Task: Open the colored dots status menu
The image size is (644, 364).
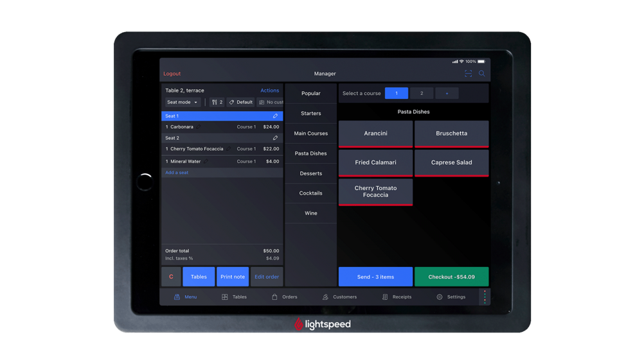Action: point(485,297)
